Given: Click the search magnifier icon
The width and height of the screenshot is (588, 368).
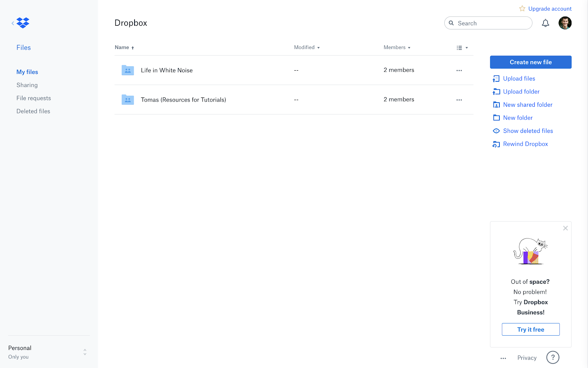Looking at the screenshot, I should tap(451, 23).
